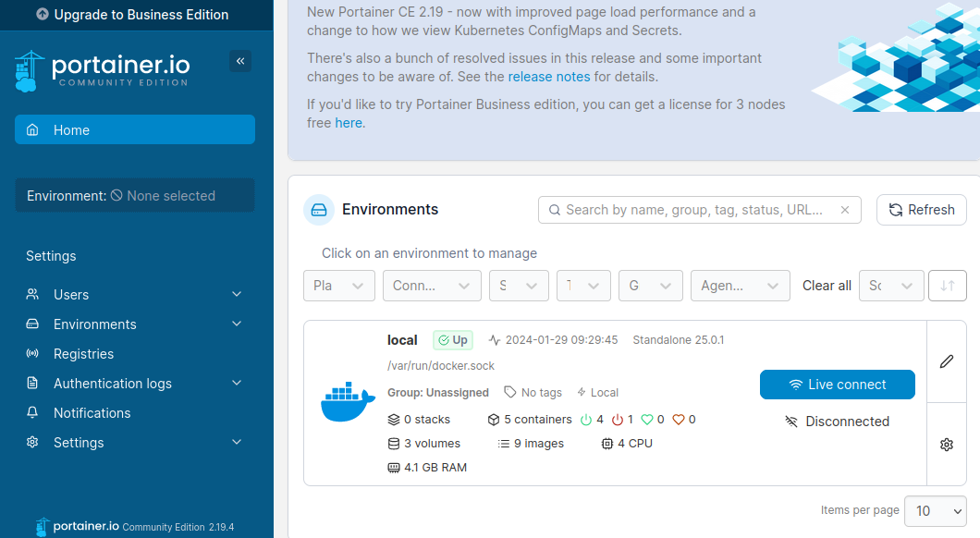
Task: Change items per page dropdown
Action: point(936,511)
